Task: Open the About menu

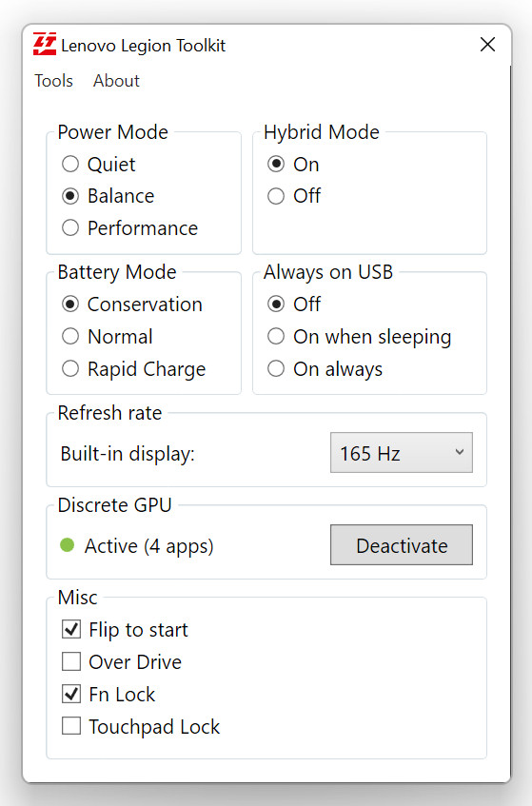Action: point(116,81)
